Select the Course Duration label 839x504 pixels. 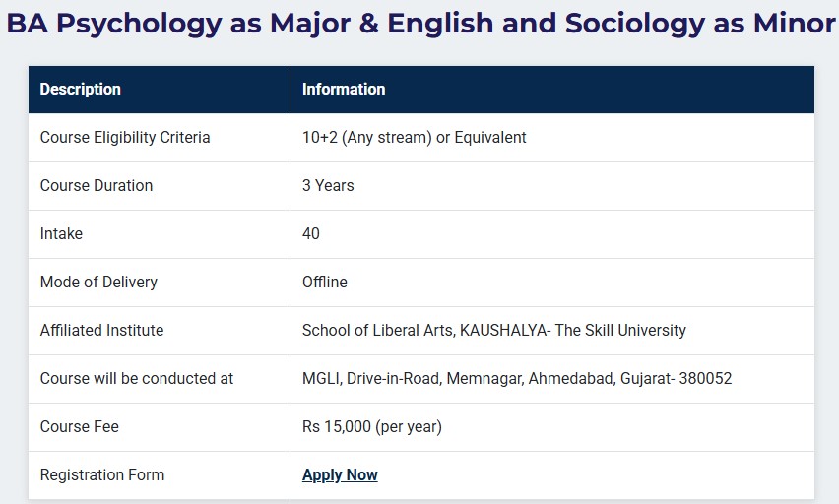[97, 186]
